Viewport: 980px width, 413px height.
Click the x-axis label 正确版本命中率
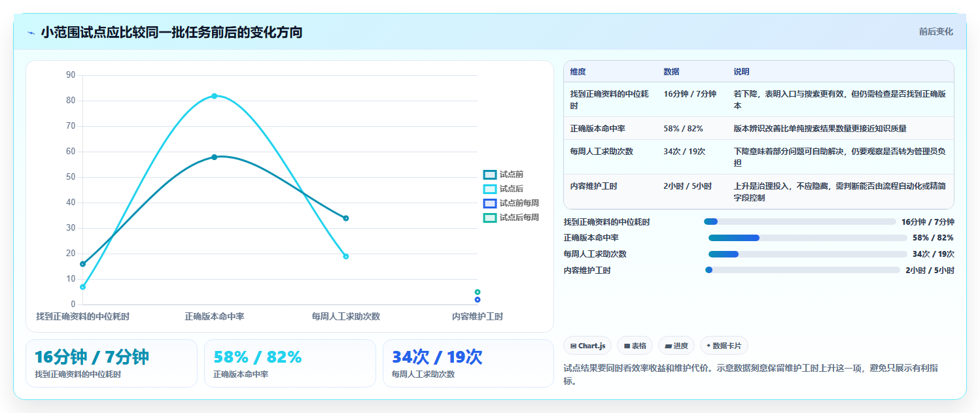215,317
